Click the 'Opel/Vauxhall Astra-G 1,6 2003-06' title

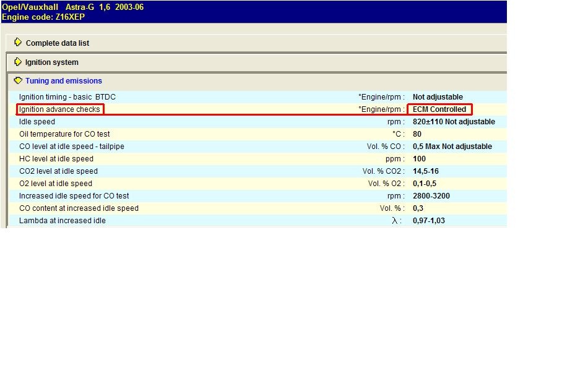tap(73, 7)
